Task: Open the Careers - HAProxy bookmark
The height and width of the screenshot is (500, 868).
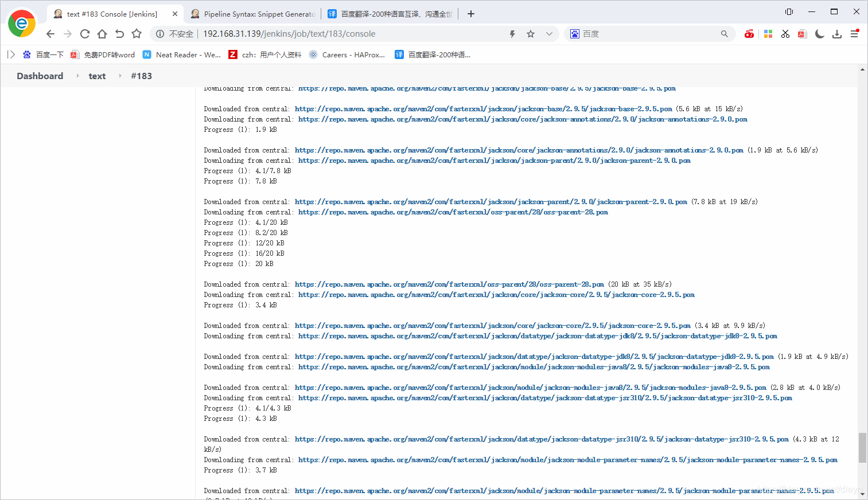Action: coord(347,54)
